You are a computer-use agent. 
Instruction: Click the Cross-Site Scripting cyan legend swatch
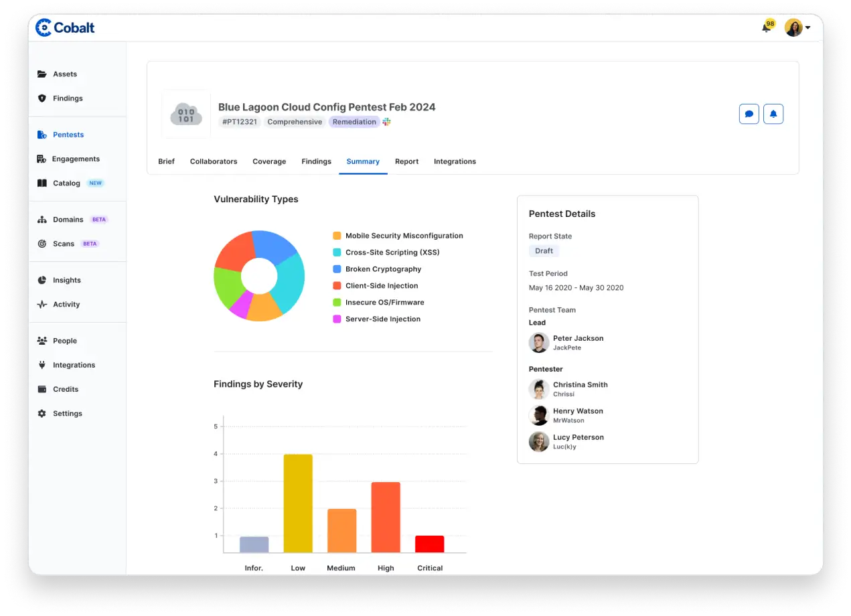pyautogui.click(x=337, y=252)
